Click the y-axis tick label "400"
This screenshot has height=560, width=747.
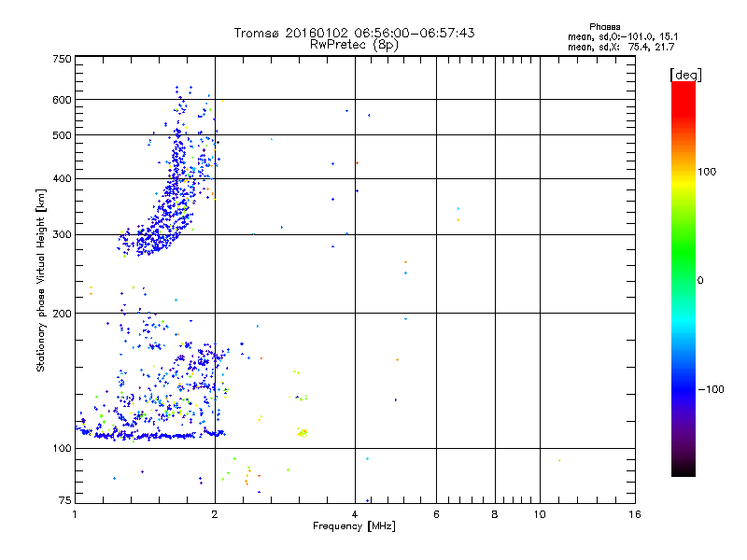(x=62, y=179)
